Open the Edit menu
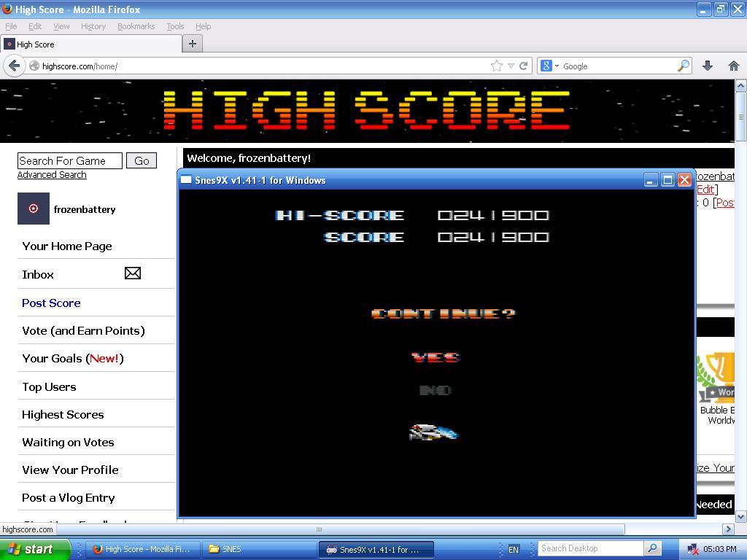The height and width of the screenshot is (560, 747). point(35,26)
